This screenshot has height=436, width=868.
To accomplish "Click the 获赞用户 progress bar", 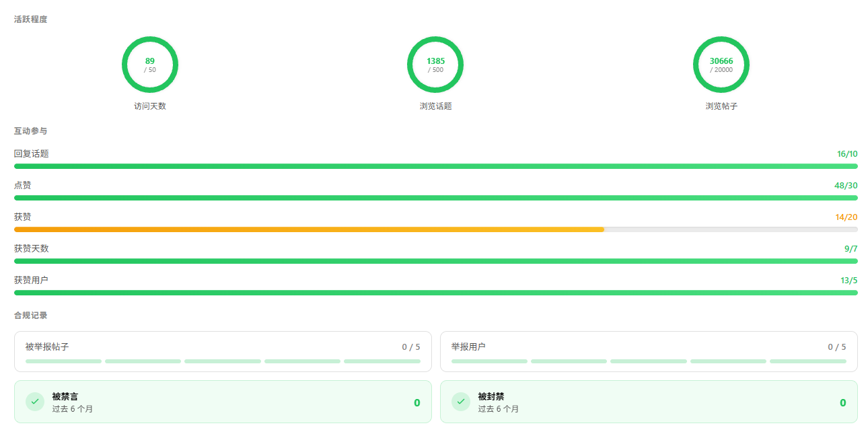I will click(x=436, y=293).
